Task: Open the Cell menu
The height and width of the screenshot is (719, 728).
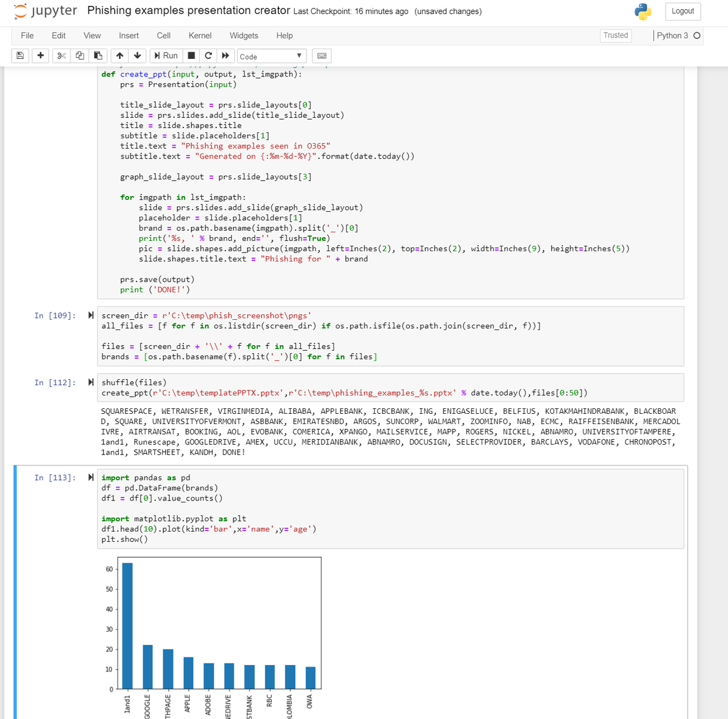Action: [164, 36]
